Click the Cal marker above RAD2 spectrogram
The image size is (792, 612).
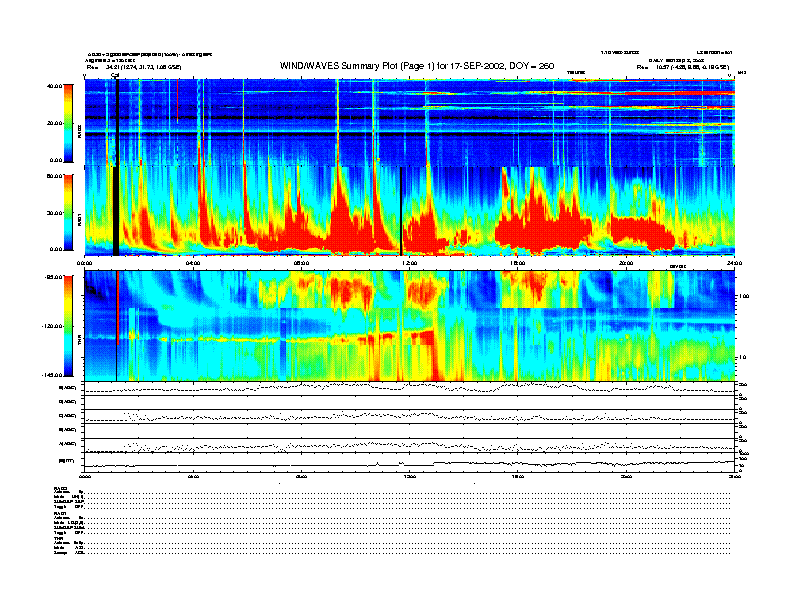(115, 75)
